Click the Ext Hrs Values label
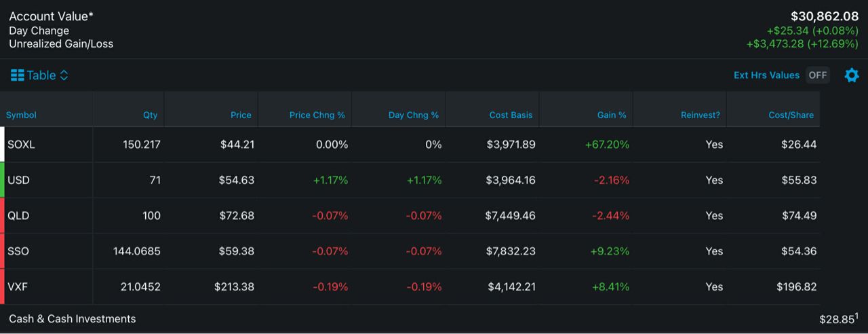868x334 pixels. (x=766, y=75)
